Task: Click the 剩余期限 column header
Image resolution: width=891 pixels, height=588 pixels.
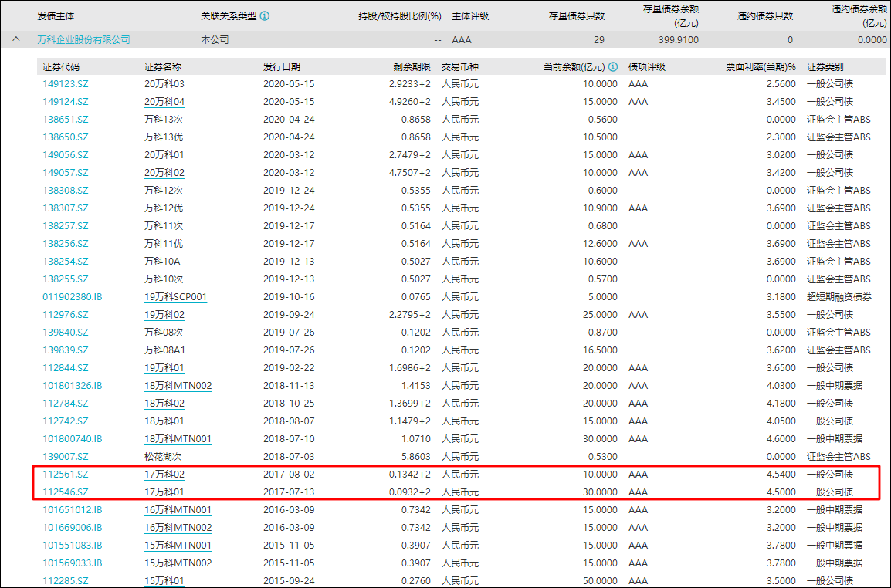Action: pos(412,66)
